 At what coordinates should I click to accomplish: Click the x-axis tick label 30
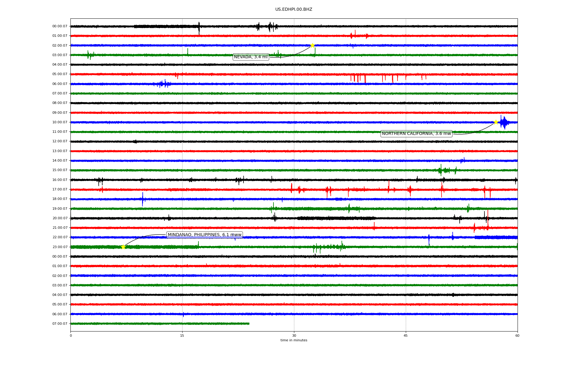click(294, 335)
